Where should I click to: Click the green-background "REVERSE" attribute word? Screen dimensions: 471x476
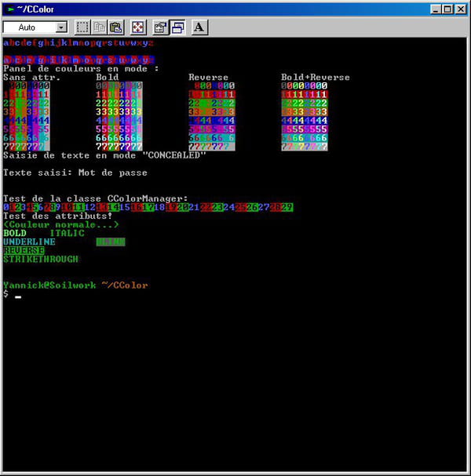click(x=24, y=250)
